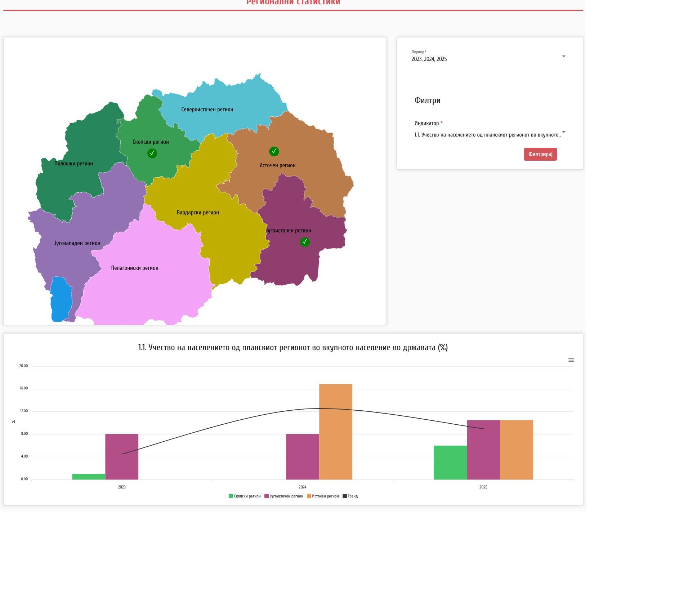Click the green checkmark on Скопски регион
The height and width of the screenshot is (616, 679).
152,153
